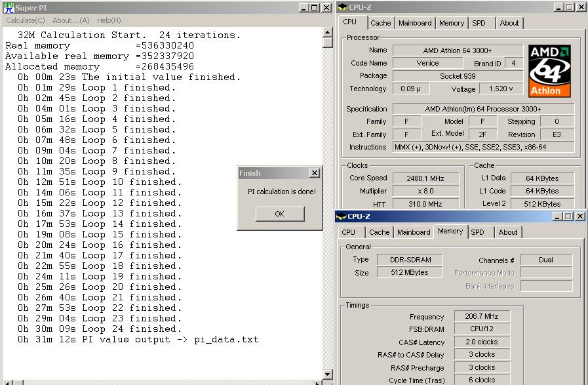Click the Name field AMD Athlon 64 3000+
The width and height of the screenshot is (588, 385).
click(x=458, y=51)
